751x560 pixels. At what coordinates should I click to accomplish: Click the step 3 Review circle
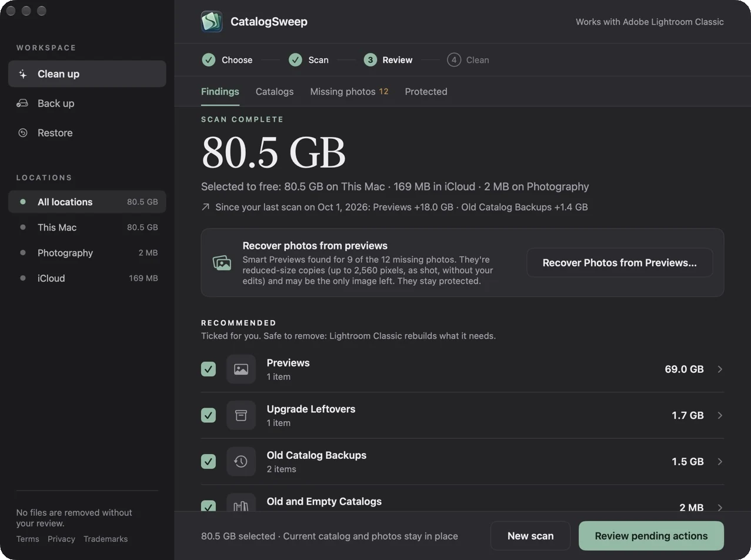point(370,60)
